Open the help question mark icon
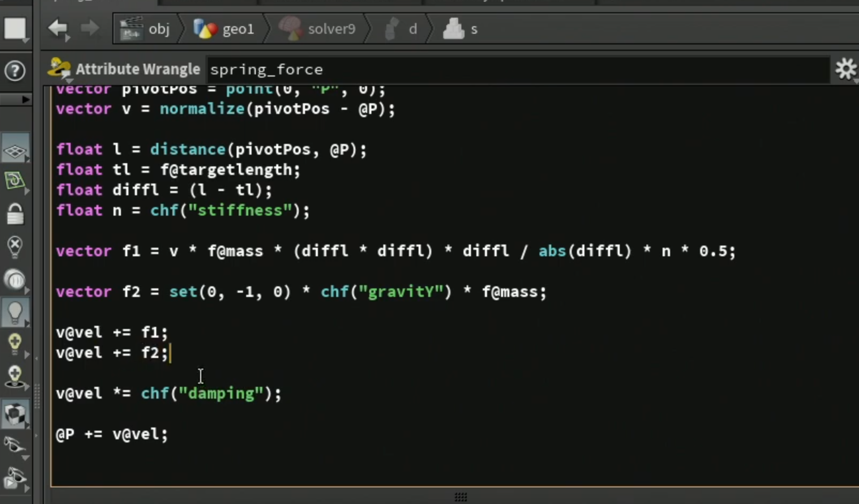The width and height of the screenshot is (859, 504). click(x=15, y=71)
